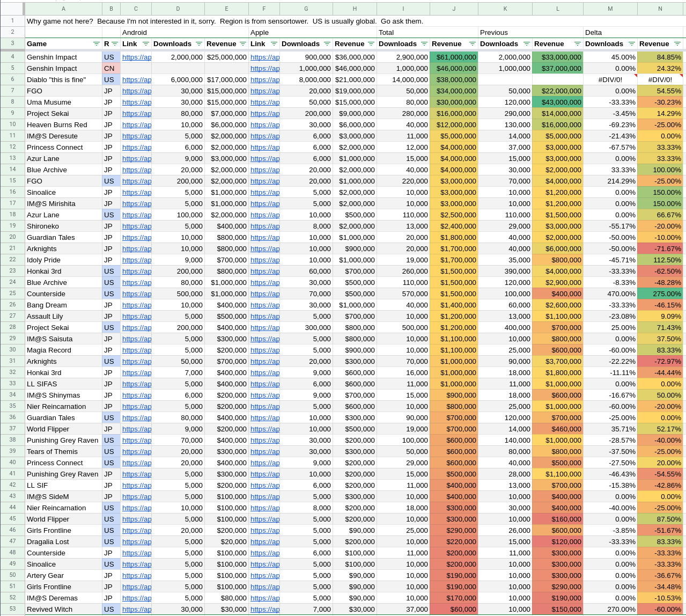Screen dimensions: 686x616
Task: Open the Delta Downloads filter icon
Action: tap(632, 44)
